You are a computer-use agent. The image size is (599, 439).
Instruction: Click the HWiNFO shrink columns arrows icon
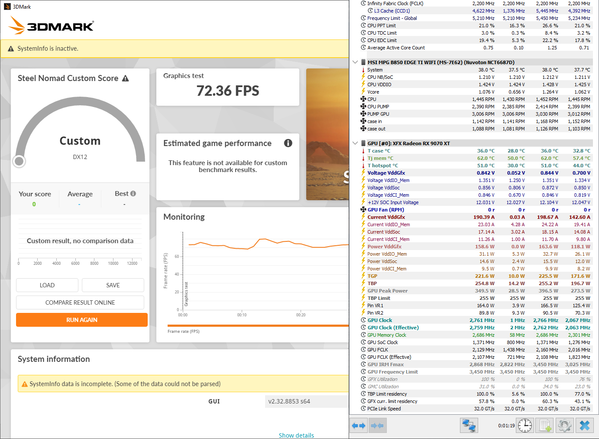click(377, 425)
